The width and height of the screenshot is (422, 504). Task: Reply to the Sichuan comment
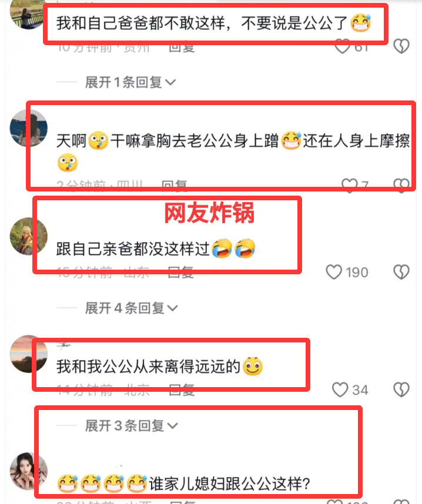pos(174,186)
